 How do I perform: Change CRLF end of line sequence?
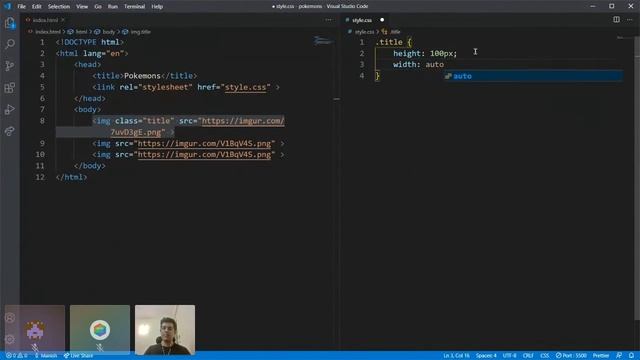coord(528,356)
